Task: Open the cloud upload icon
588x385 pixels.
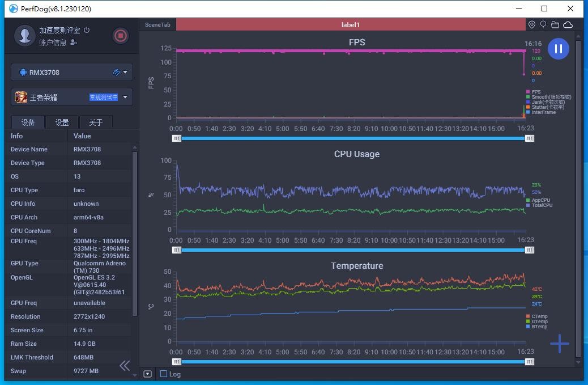Action: pyautogui.click(x=568, y=25)
